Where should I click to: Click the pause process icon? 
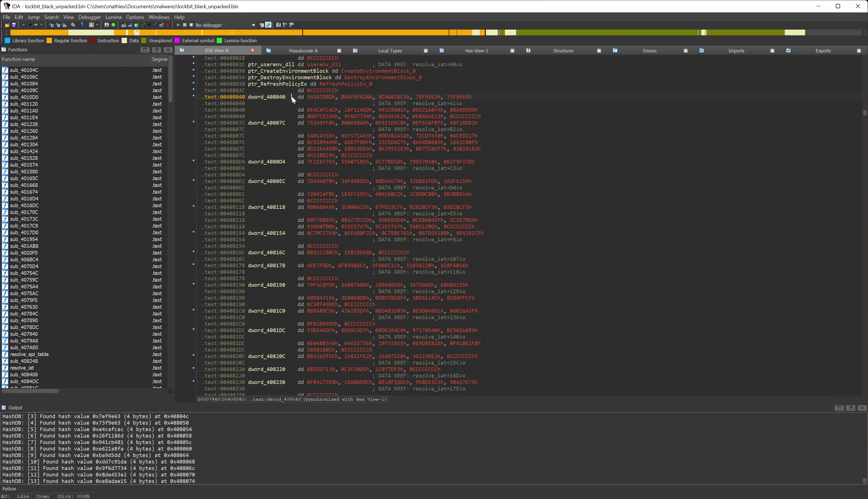click(x=185, y=25)
